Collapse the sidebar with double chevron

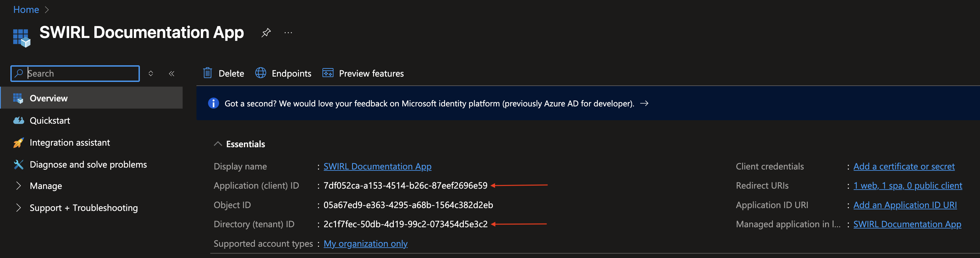point(172,73)
